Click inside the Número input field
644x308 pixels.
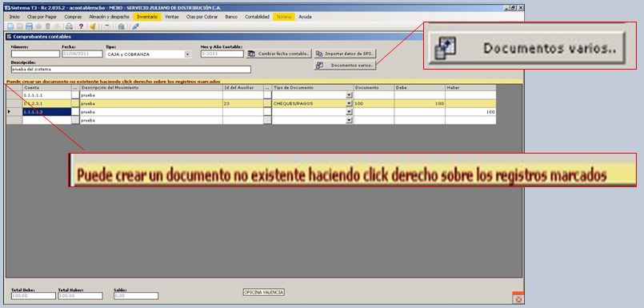pos(35,54)
